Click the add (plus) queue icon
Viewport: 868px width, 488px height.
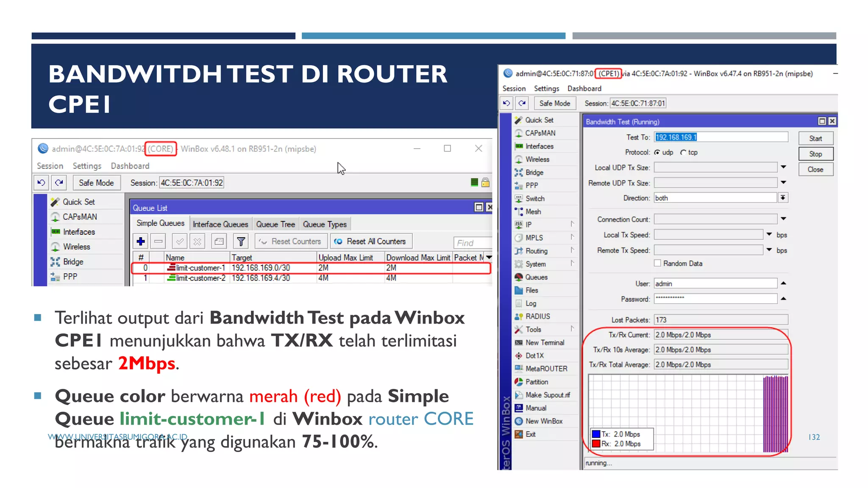141,241
